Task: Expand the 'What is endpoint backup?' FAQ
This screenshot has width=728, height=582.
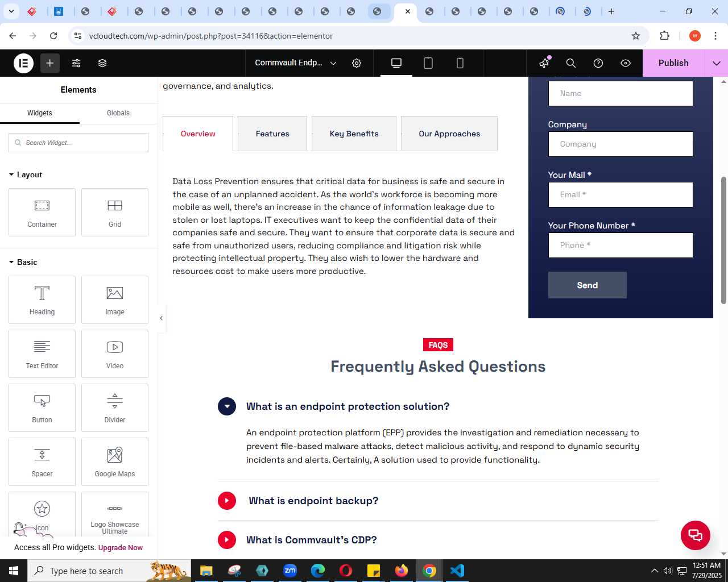Action: click(227, 501)
